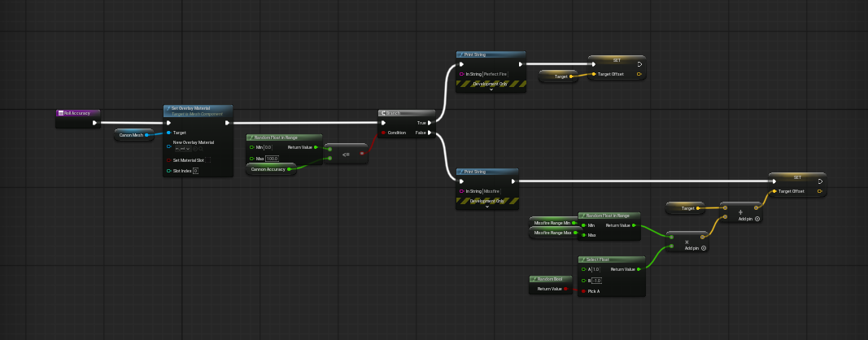Viewport: 868px width, 340px height.
Task: Click In String pin on Perfect Fire Print String
Action: click(x=462, y=74)
